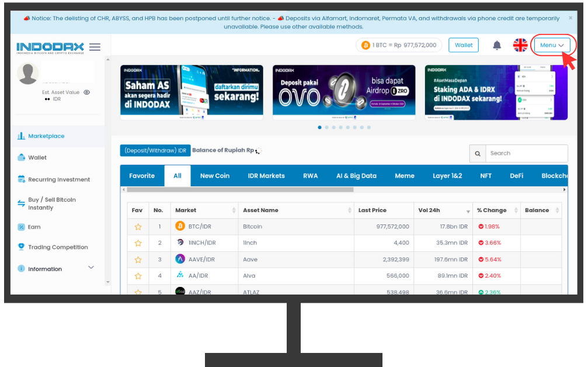This screenshot has height=367, width=588.
Task: Click the horizontal tabs scrollbar
Action: [x=240, y=190]
